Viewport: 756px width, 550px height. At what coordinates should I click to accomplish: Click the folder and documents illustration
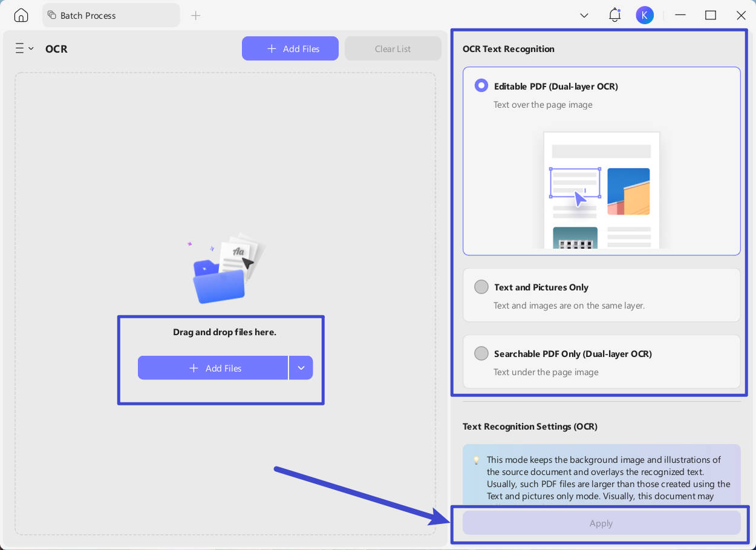pyautogui.click(x=225, y=268)
